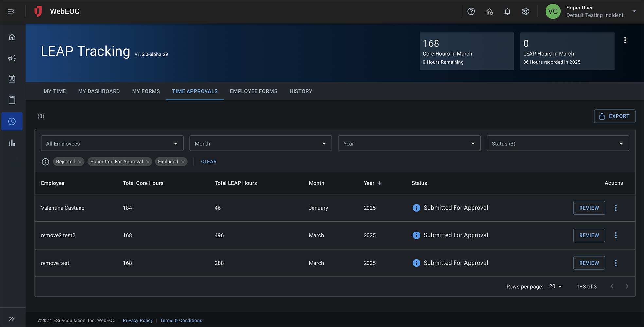Sort by the Status column header
The image size is (644, 327).
(419, 183)
